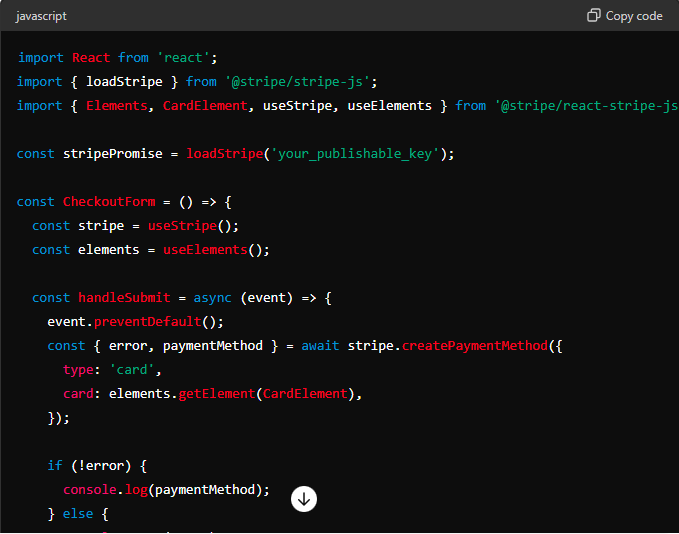Click the scroll-to-bottom down arrow button
The height and width of the screenshot is (534, 679).
(304, 498)
